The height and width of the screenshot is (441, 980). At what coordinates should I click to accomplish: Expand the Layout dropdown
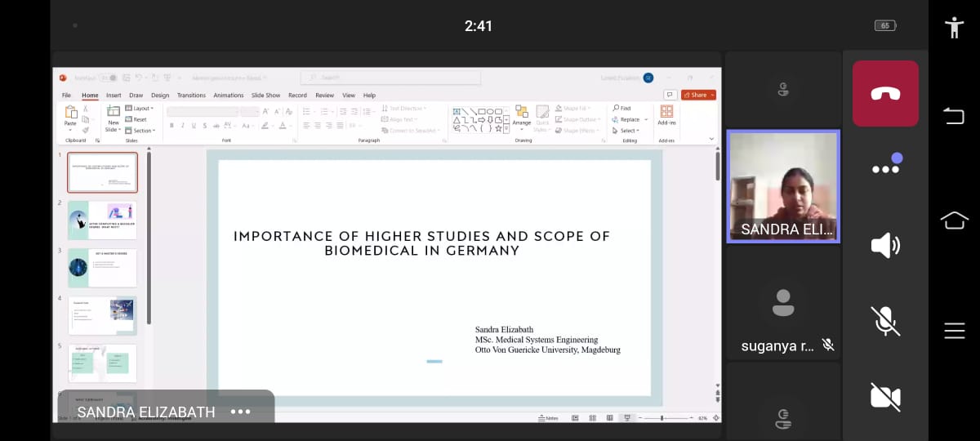click(x=141, y=108)
